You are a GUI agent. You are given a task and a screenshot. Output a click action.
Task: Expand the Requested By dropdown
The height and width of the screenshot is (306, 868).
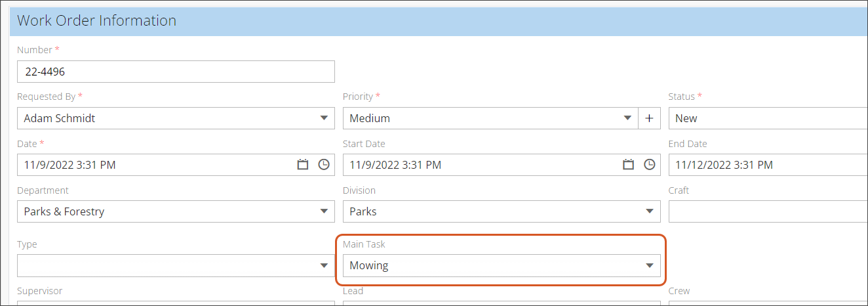pyautogui.click(x=324, y=118)
